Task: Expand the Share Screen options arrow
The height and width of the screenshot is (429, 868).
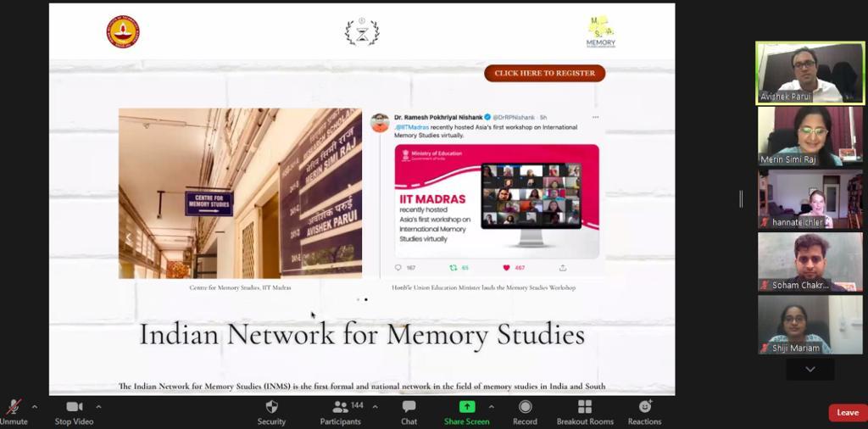Action: coord(492,406)
